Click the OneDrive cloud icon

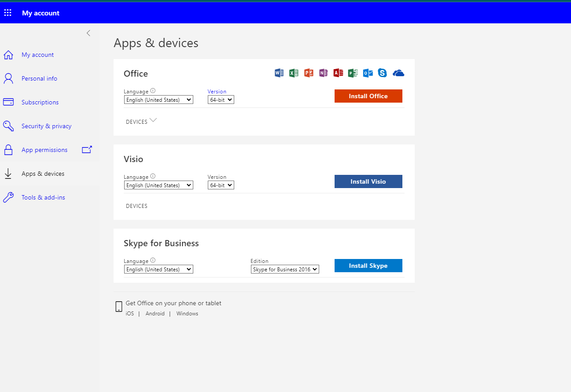coord(398,73)
